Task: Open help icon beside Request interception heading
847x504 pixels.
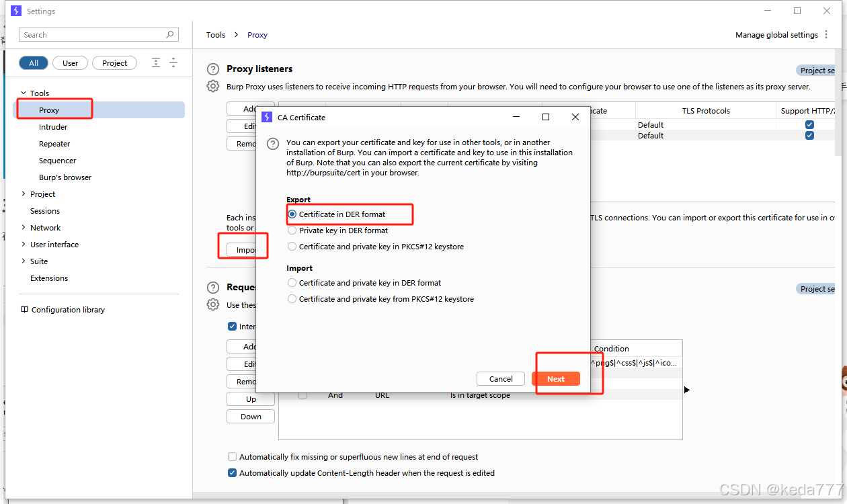Action: 213,288
